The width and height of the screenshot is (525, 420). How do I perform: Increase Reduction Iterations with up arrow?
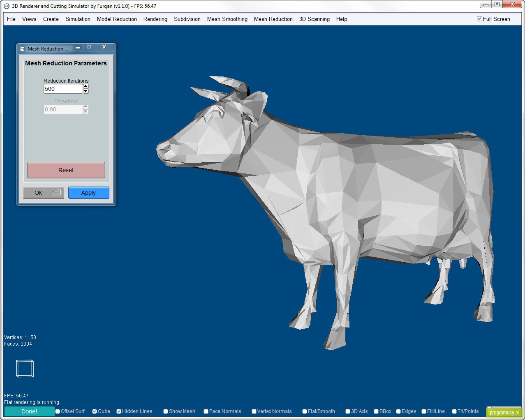(x=86, y=87)
